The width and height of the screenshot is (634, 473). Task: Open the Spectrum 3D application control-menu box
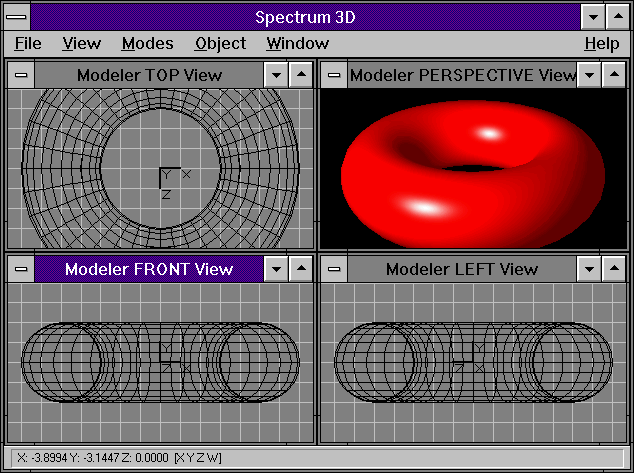(x=17, y=17)
